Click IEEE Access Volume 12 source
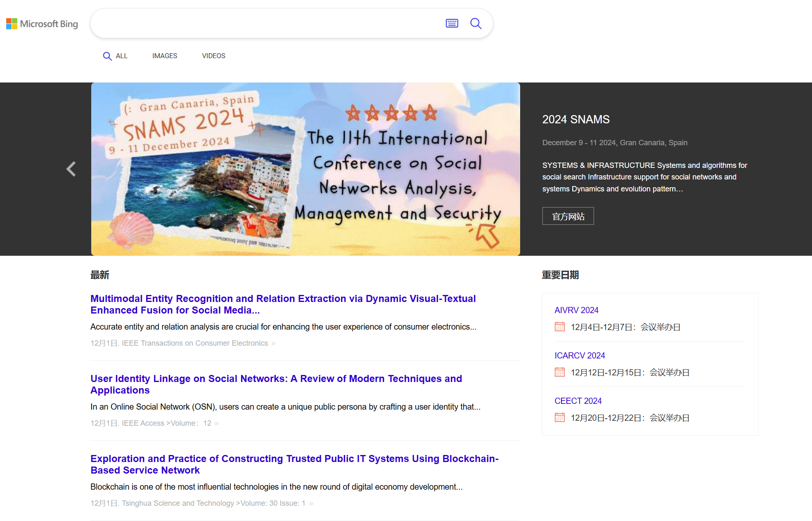The image size is (812, 521). click(166, 423)
